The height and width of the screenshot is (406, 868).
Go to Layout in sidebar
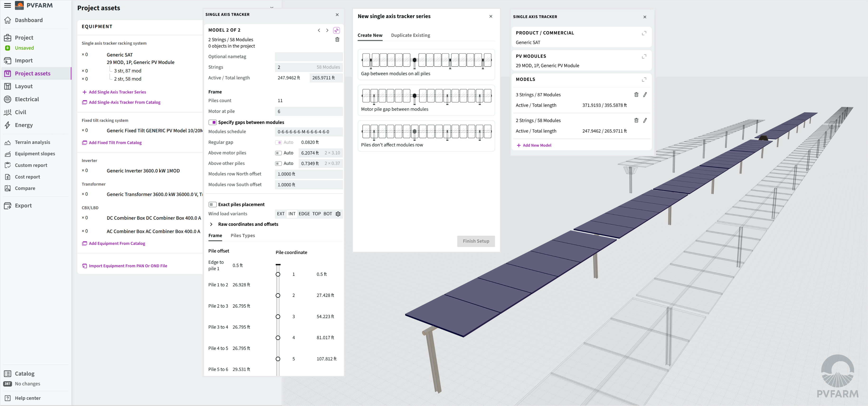(24, 86)
